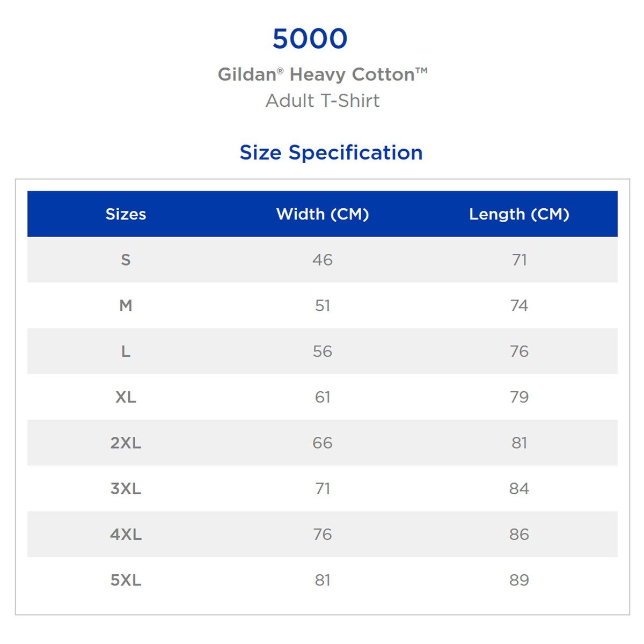644x644 pixels.
Task: Click the 4XL size row label
Action: click(x=126, y=535)
